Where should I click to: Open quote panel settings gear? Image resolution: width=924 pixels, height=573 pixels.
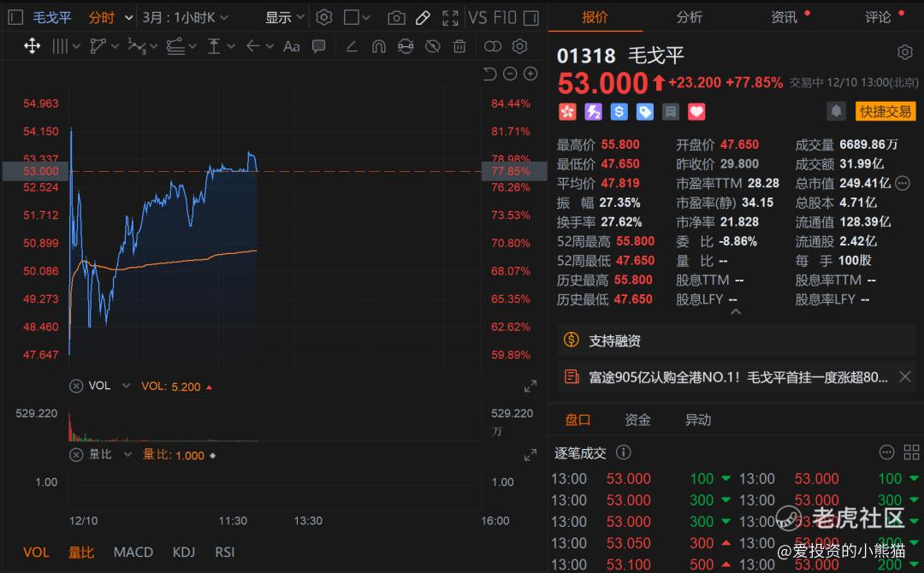tap(905, 52)
